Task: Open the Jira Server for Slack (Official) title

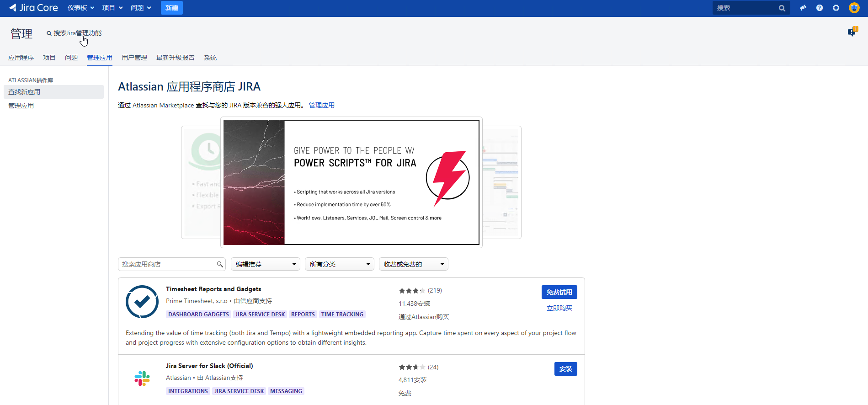Action: click(209, 366)
